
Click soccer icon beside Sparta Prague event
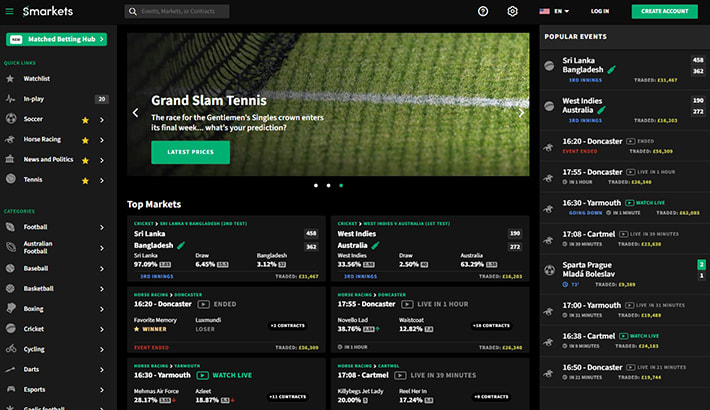[x=549, y=270]
